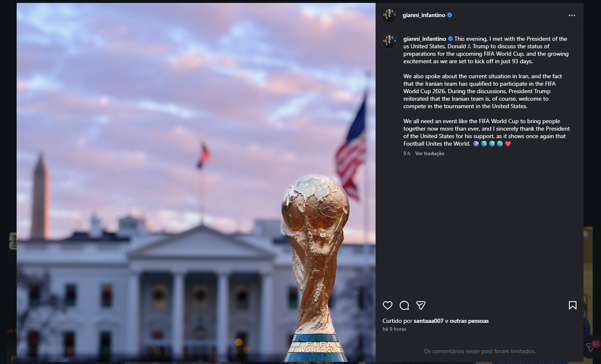Open santaaa007 profile from likes
This screenshot has height=364, width=601.
[x=428, y=321]
